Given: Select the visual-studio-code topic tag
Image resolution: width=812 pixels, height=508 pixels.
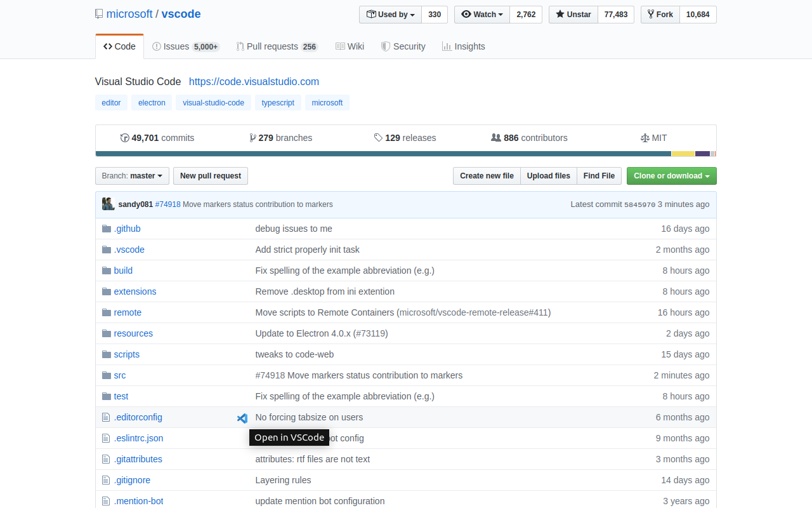Looking at the screenshot, I should 213,103.
